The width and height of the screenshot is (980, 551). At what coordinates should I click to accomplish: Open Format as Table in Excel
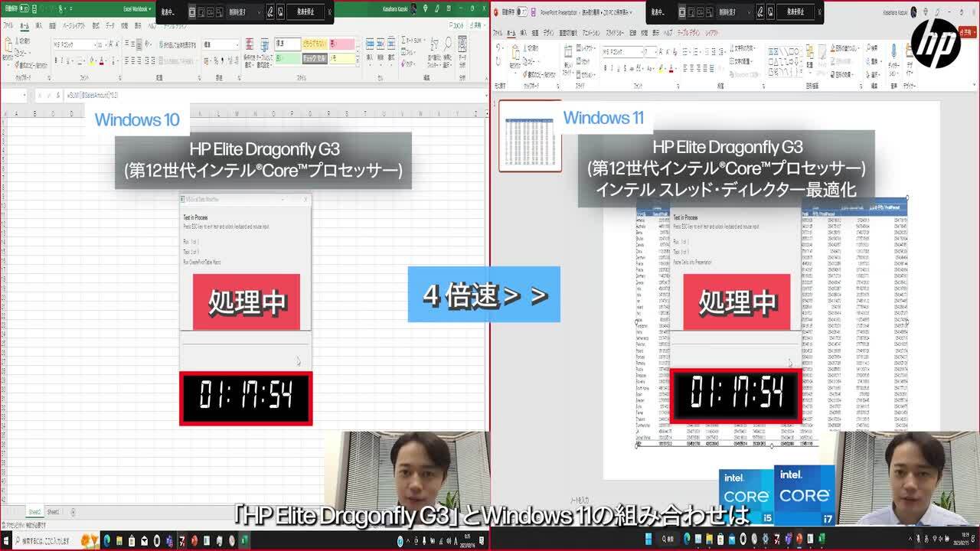[265, 52]
